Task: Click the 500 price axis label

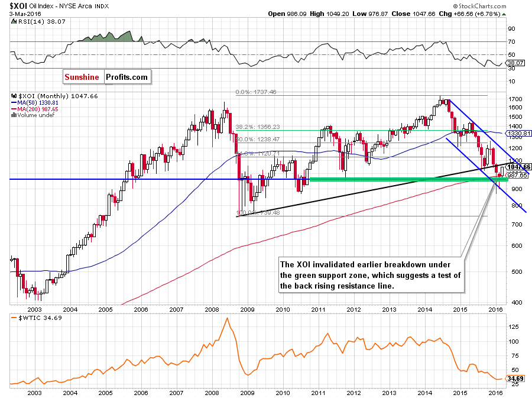Action: tap(513, 271)
